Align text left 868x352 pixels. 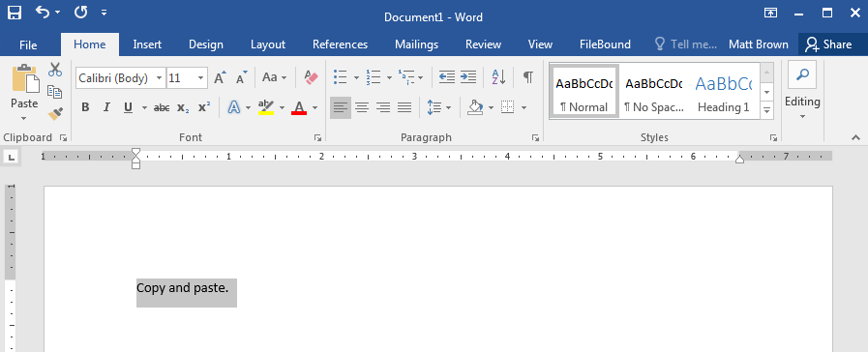coord(341,107)
